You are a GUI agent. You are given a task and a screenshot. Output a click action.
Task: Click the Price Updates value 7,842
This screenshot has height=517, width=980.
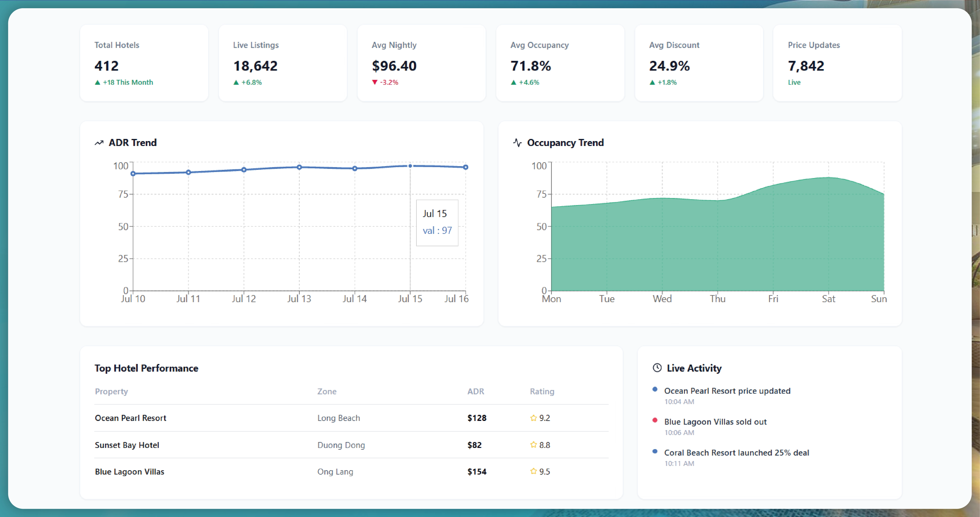point(806,66)
